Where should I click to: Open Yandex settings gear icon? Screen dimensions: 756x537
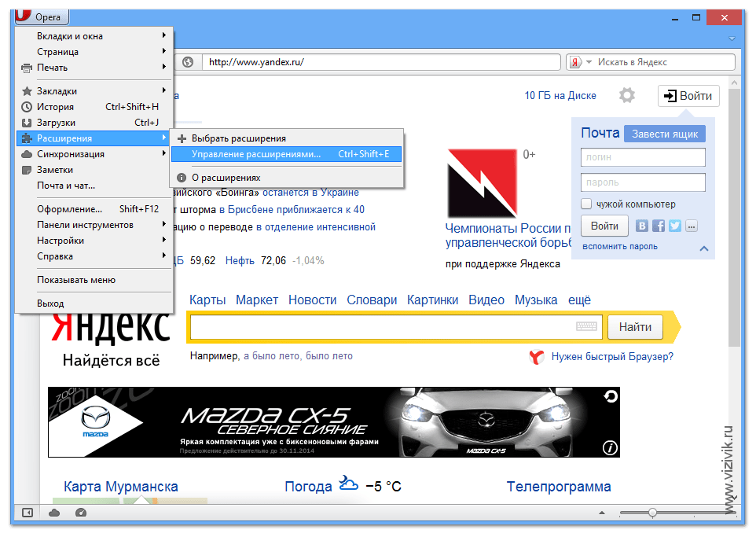[627, 95]
